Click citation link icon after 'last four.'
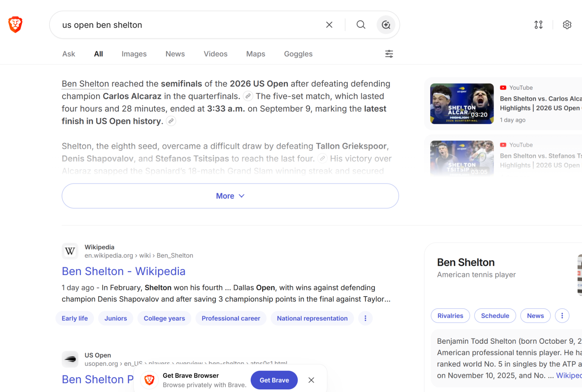The image size is (582, 392). 323,158
